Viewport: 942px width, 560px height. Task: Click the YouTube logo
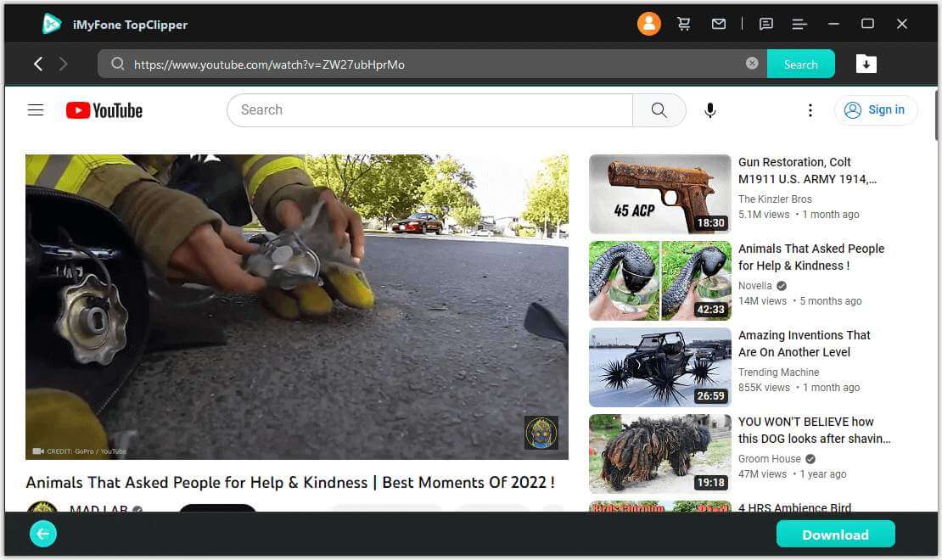(104, 110)
